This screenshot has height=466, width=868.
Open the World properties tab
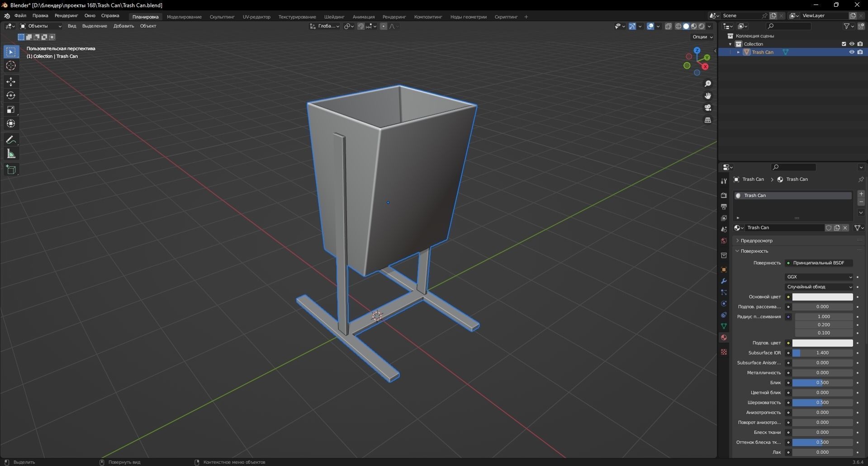724,240
